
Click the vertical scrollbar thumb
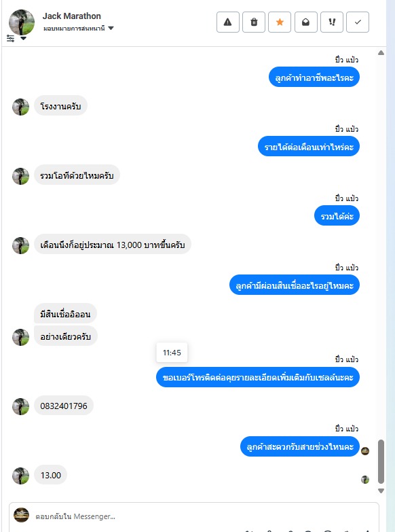point(381,461)
